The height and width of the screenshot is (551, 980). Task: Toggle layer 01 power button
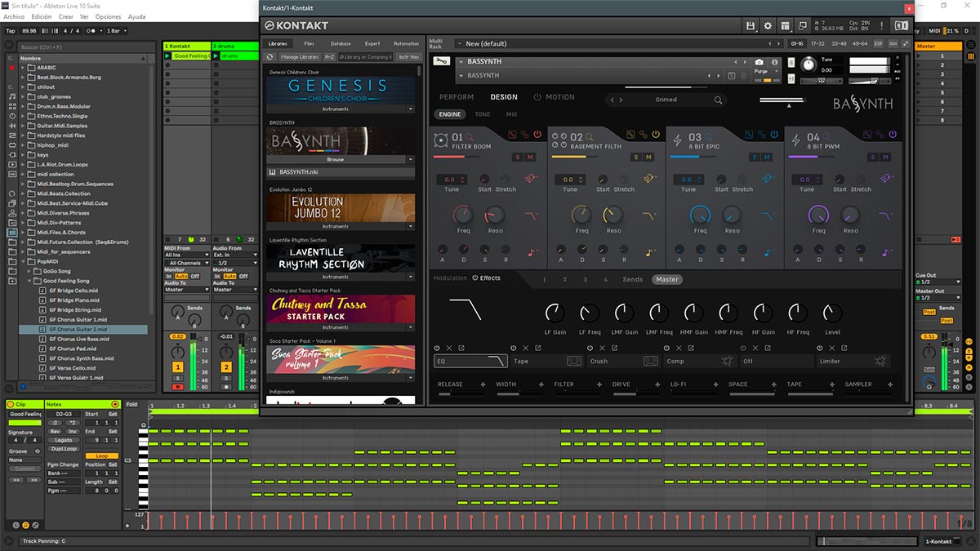[x=537, y=134]
